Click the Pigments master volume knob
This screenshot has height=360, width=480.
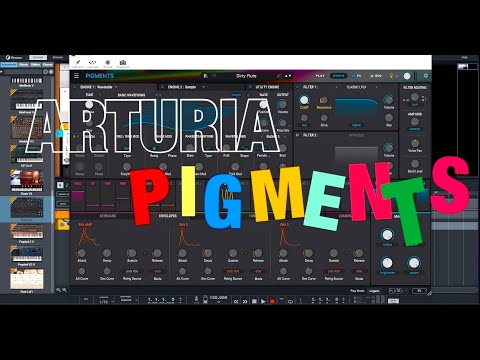[407, 76]
